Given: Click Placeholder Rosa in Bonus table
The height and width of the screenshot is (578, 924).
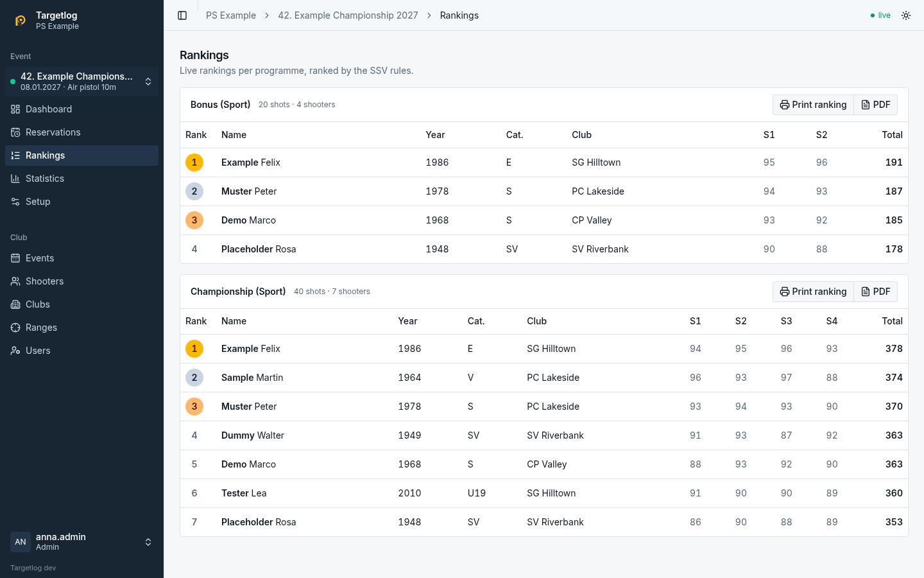Looking at the screenshot, I should tap(259, 249).
